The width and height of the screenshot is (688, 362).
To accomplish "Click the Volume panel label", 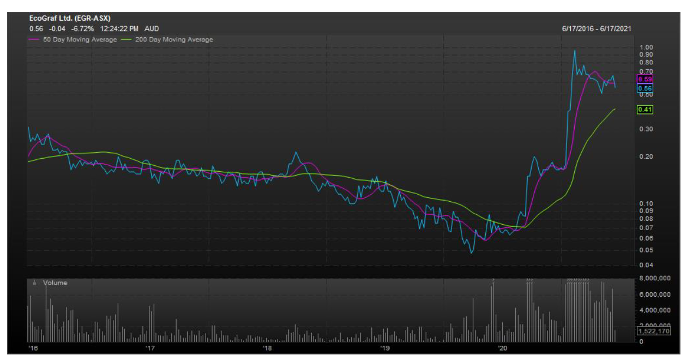I will pos(55,283).
